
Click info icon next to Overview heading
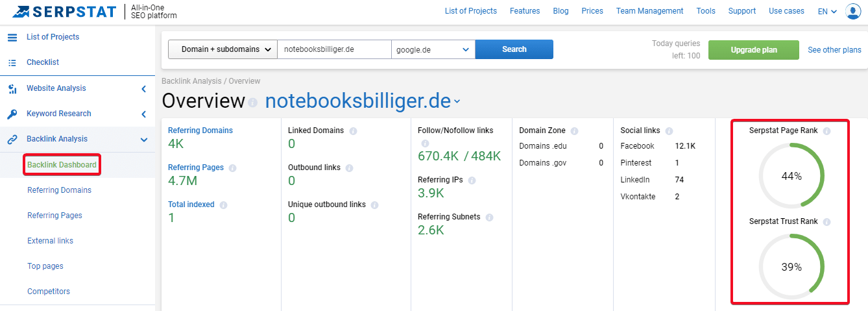tap(252, 103)
